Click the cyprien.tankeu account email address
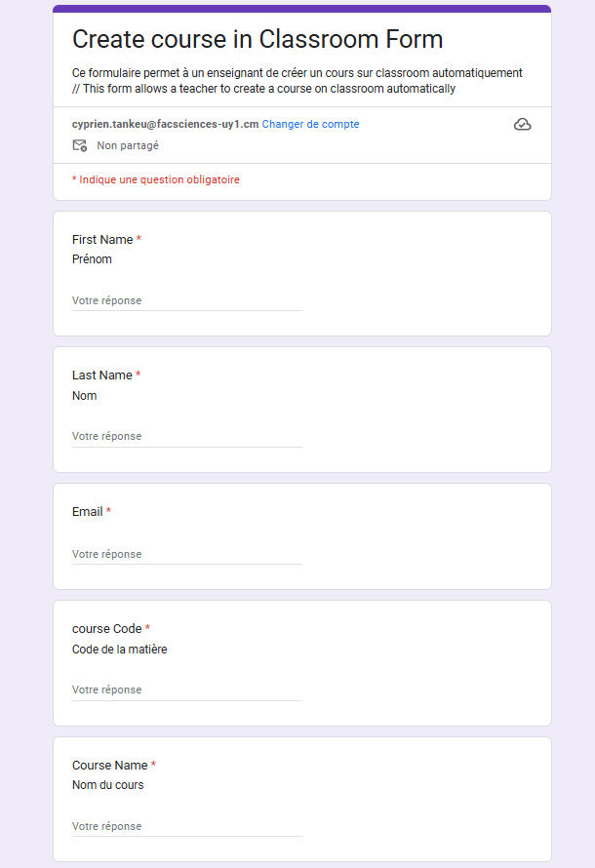Screen dimensions: 595x868 pyautogui.click(x=165, y=124)
